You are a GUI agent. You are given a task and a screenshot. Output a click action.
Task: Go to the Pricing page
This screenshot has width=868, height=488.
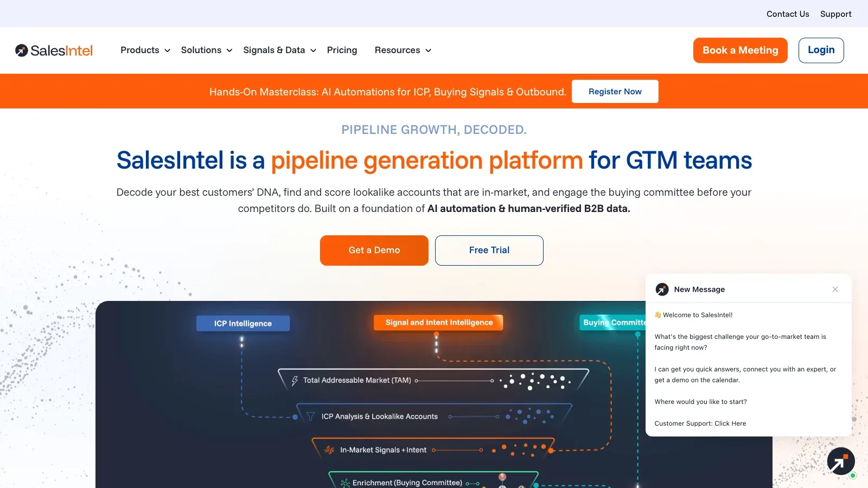tap(342, 50)
